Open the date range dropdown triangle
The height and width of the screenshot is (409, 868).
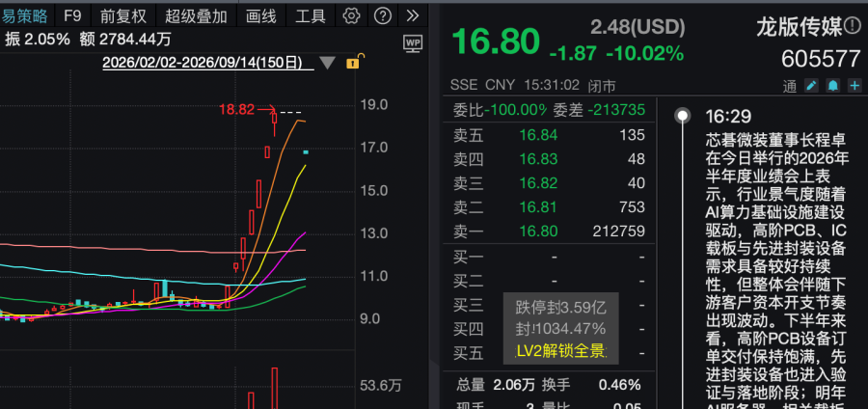327,63
